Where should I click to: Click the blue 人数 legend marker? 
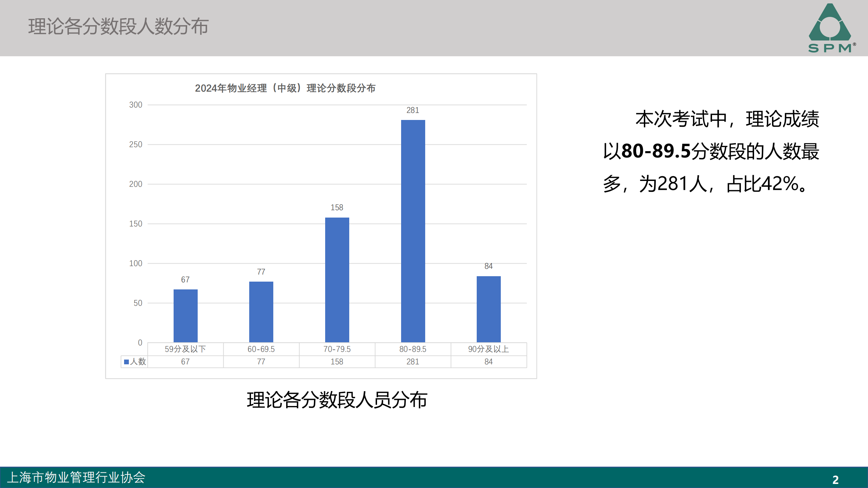126,362
